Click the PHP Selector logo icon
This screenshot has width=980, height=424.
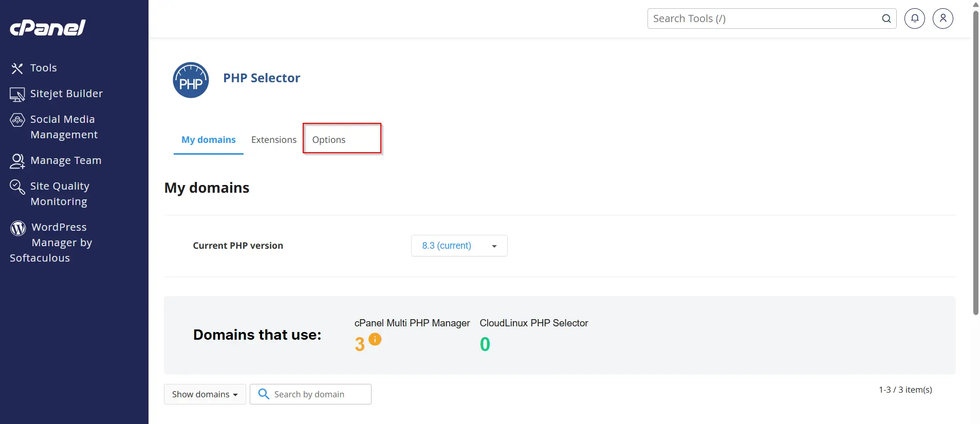[x=191, y=80]
